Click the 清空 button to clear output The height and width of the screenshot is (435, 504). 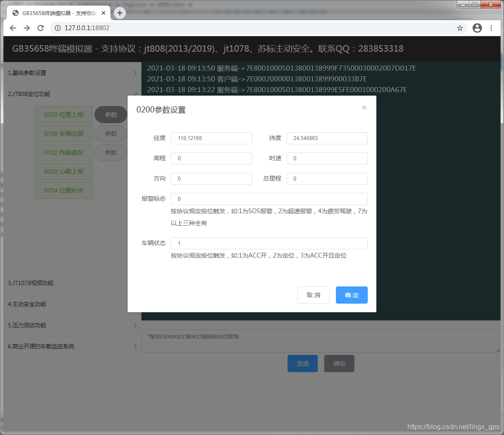(339, 364)
